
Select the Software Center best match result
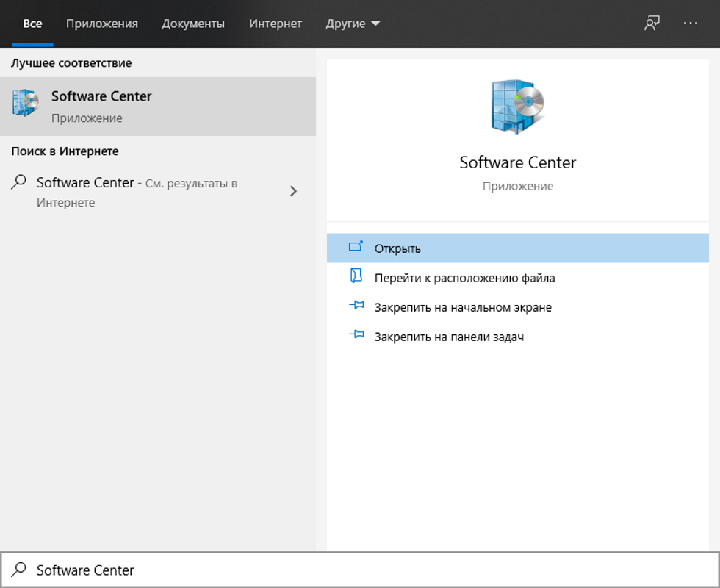pos(158,107)
